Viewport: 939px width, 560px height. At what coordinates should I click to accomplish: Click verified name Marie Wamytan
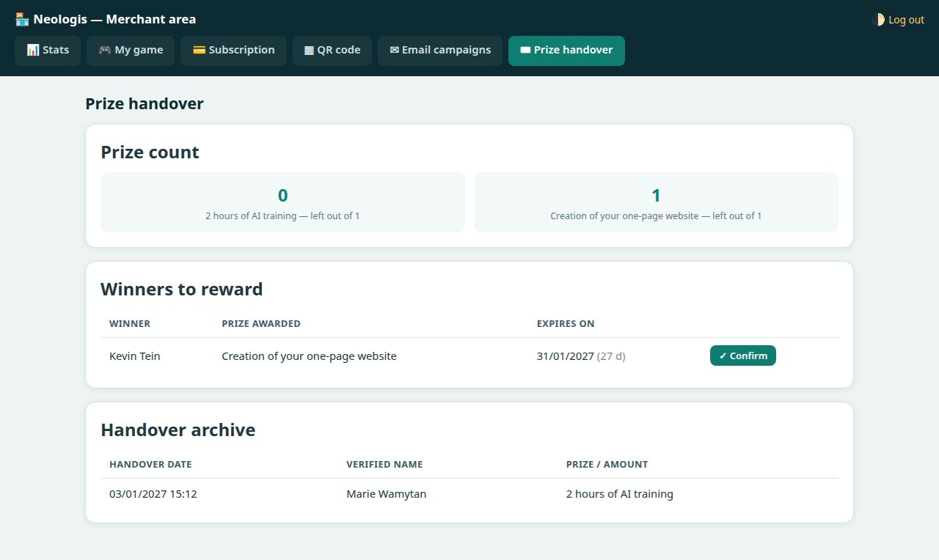[x=386, y=494]
